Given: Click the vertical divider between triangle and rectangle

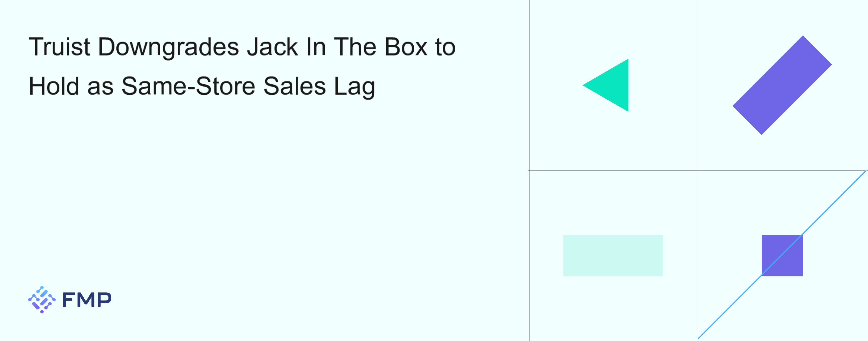Looking at the screenshot, I should click(x=698, y=85).
